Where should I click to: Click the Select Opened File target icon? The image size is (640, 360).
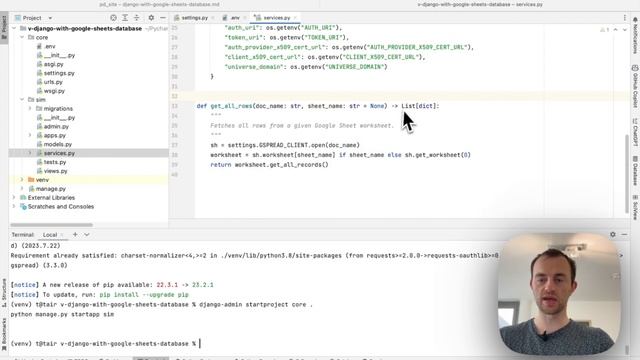(x=113, y=18)
